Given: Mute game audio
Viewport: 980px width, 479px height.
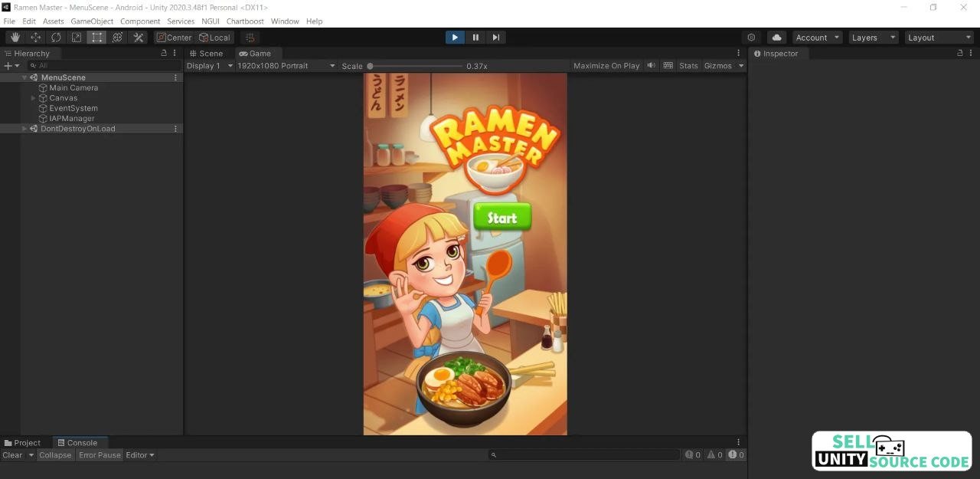Looking at the screenshot, I should pos(651,66).
